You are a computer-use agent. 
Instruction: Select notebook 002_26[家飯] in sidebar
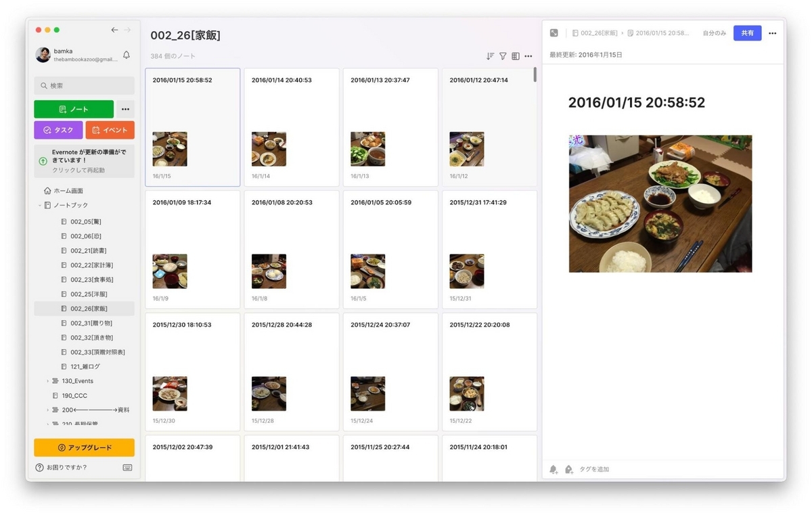tap(84, 309)
